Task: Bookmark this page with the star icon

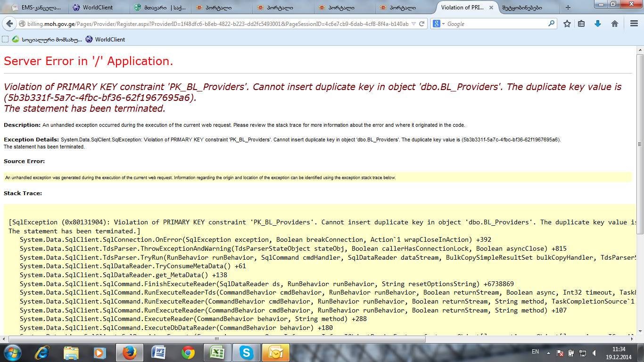Action: click(567, 24)
